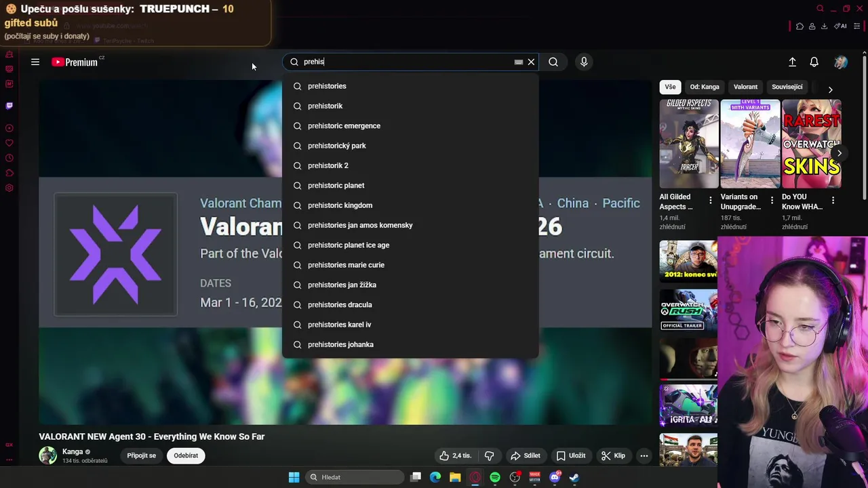Screen dimensions: 868x488
Task: Open the Overwatch Rush official trailer thumbnail
Action: pyautogui.click(x=688, y=310)
